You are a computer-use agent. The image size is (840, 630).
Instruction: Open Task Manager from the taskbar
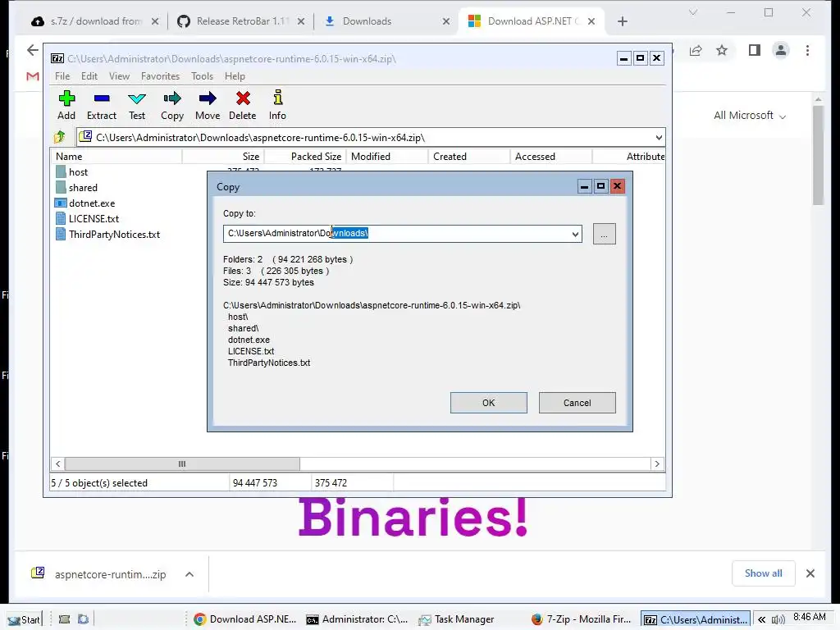click(x=457, y=619)
